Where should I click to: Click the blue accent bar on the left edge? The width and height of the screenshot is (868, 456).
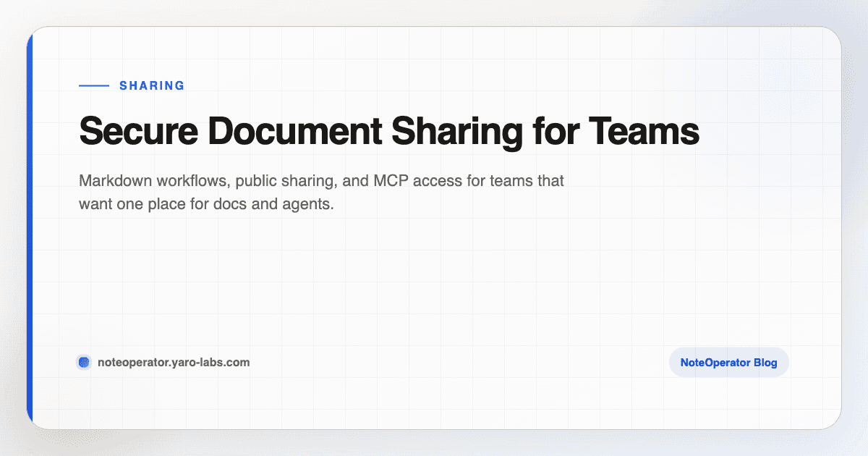coord(30,228)
